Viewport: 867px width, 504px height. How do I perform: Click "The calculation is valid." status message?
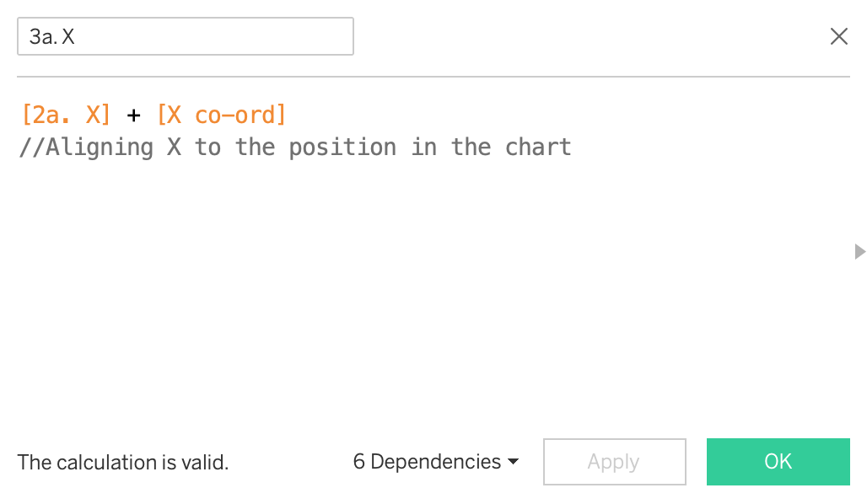coord(123,463)
